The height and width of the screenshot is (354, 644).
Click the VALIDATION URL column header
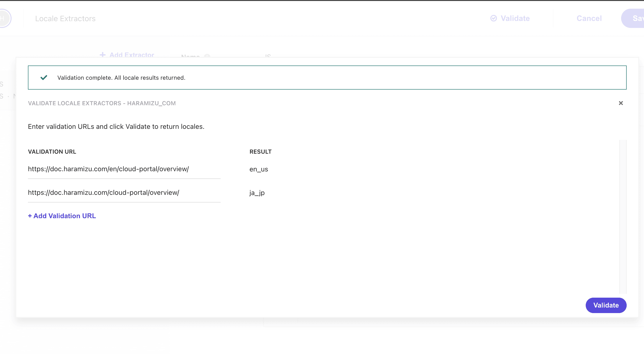coord(52,151)
